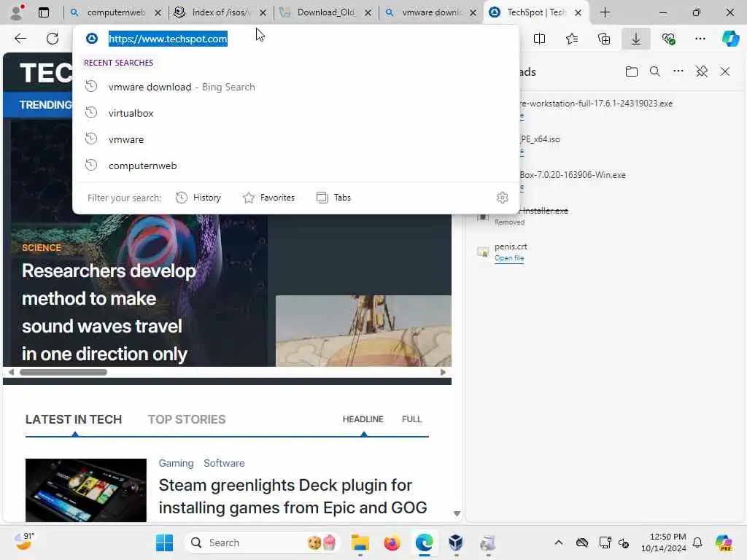This screenshot has width=747, height=560.
Task: Launch the Copilot sidebar icon
Action: 730,39
